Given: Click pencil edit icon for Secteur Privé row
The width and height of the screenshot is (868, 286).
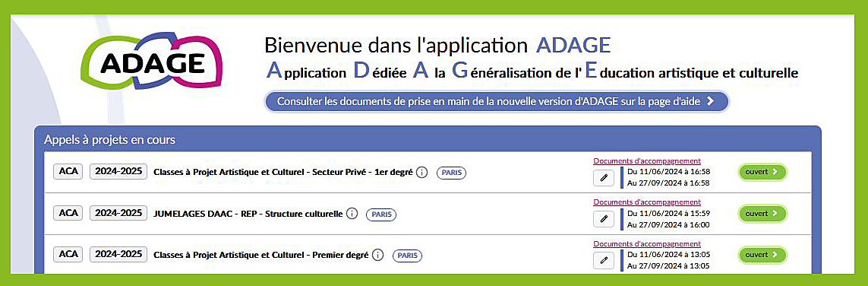Looking at the screenshot, I should click(604, 177).
